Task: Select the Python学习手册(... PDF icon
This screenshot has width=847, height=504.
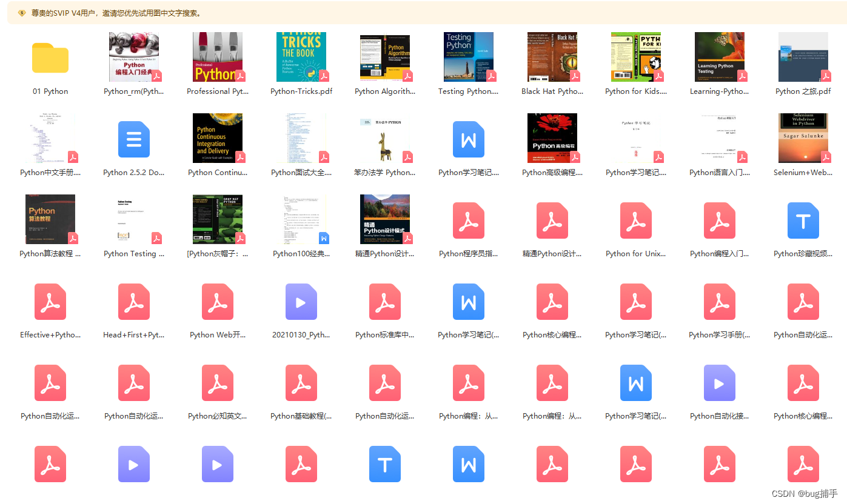Action: click(720, 302)
